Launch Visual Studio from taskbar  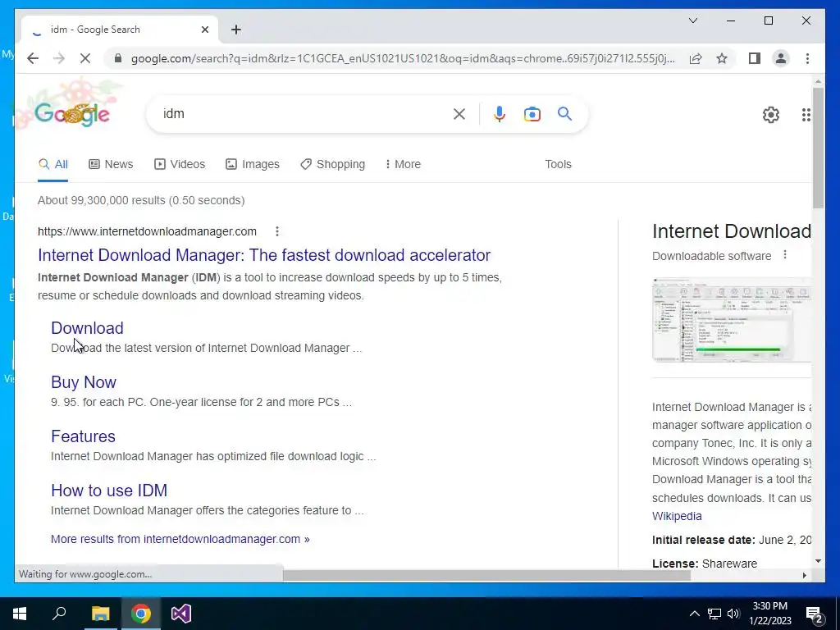click(181, 614)
